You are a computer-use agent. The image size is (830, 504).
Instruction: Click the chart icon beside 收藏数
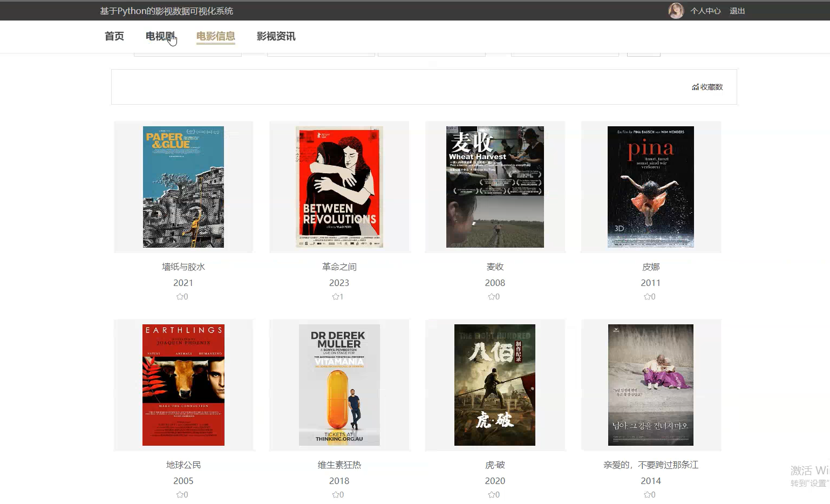tap(696, 87)
